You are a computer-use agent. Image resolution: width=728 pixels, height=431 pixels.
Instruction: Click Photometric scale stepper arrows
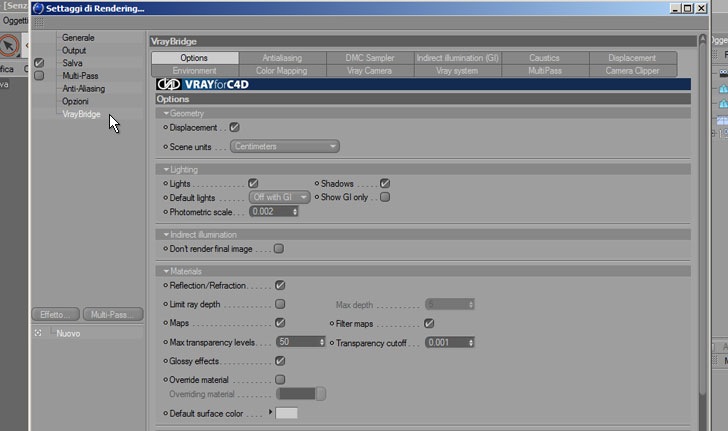295,212
